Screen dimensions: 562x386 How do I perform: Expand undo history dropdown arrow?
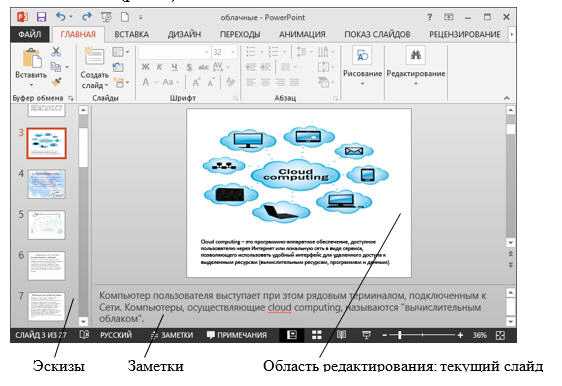pyautogui.click(x=71, y=16)
